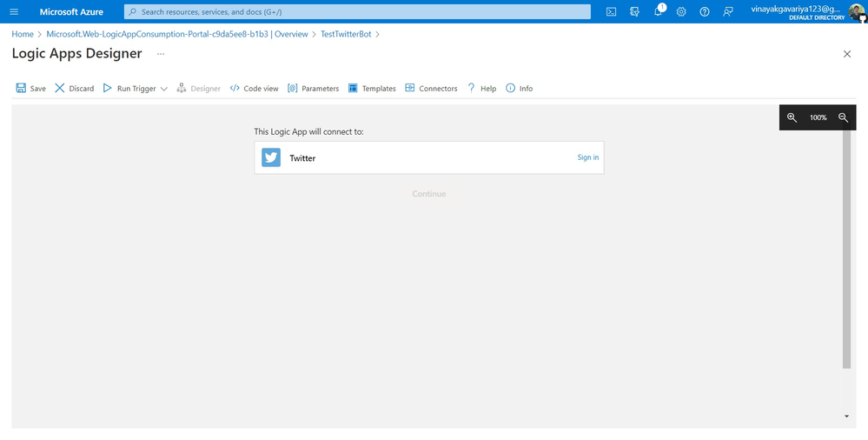Click the Help toolbar label
The image size is (868, 440).
point(488,89)
